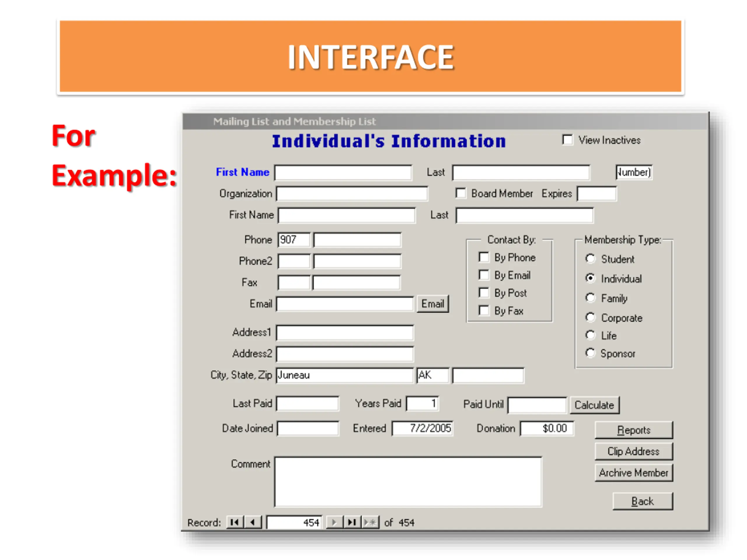747x560 pixels.
Task: Click the Email button
Action: tap(433, 304)
